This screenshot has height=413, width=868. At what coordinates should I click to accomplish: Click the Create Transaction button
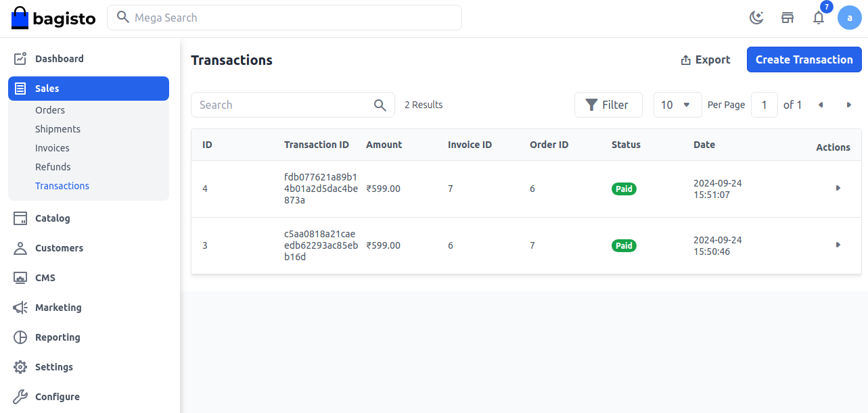click(x=804, y=59)
